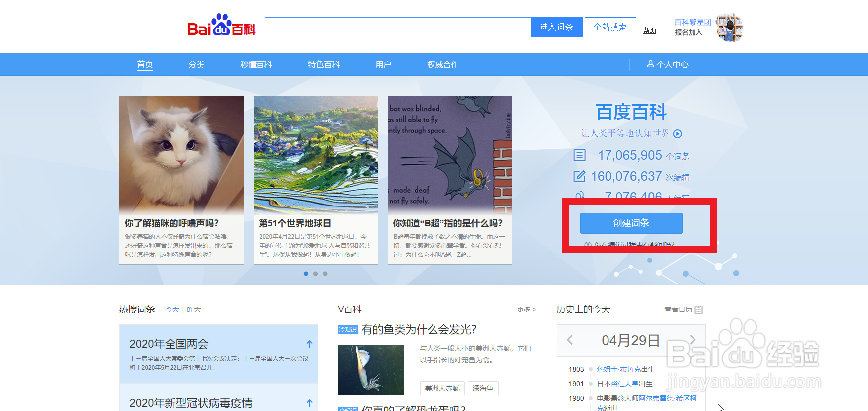Click the 美洲大赤鱿 tag

pos(442,388)
